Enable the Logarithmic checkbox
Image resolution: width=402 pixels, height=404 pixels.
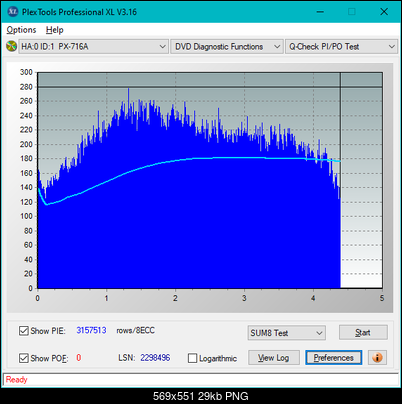click(192, 358)
